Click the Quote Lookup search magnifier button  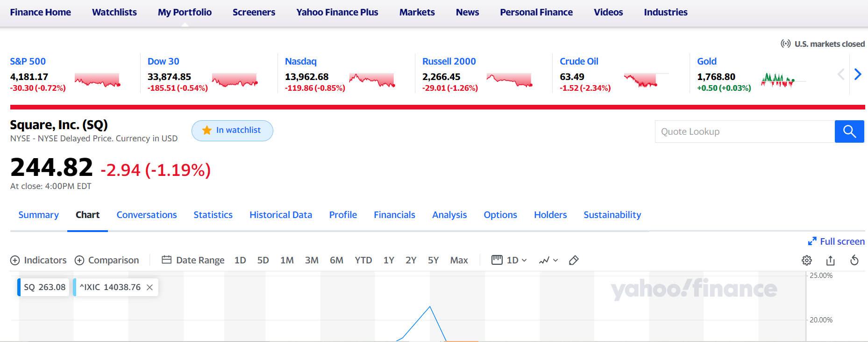pyautogui.click(x=849, y=131)
